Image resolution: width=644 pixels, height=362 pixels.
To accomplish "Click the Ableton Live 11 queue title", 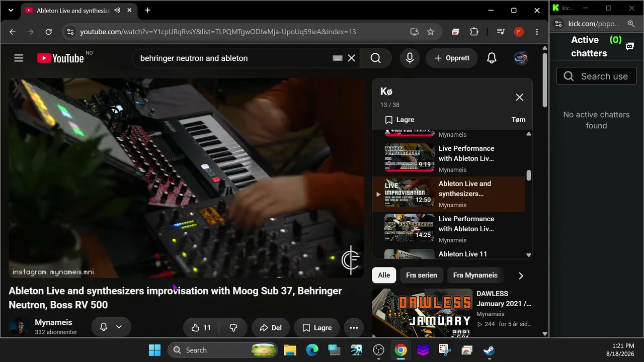I will (x=463, y=254).
